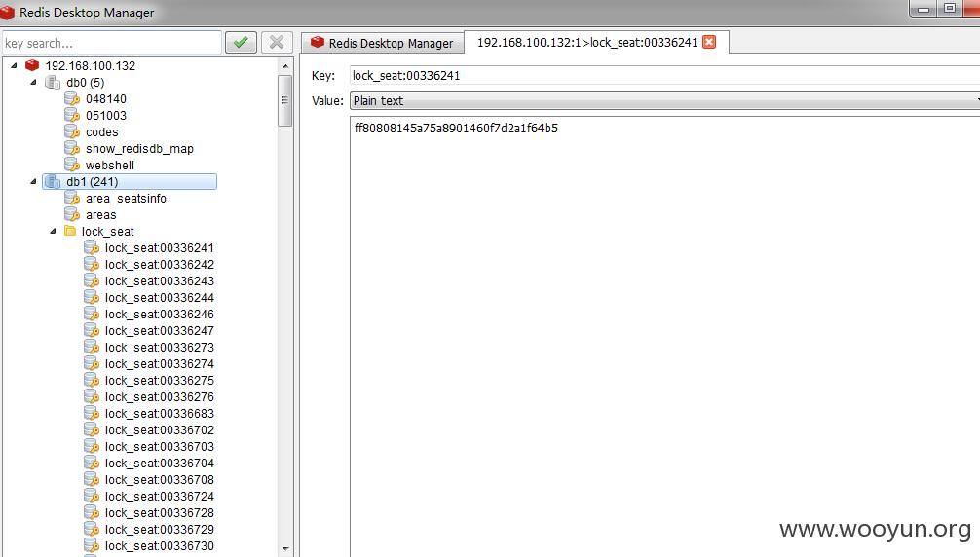The image size is (980, 557).
Task: Open the Value format dropdown
Action: [x=665, y=100]
